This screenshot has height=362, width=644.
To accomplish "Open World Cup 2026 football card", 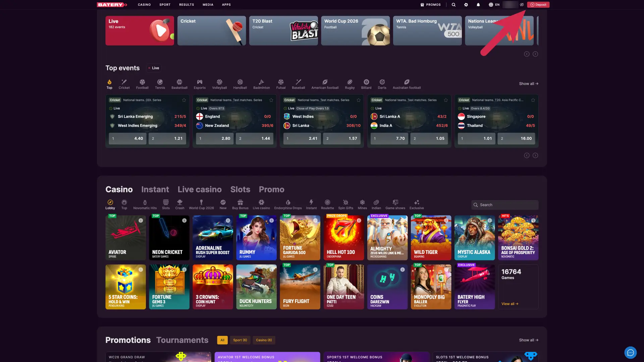I will (355, 31).
